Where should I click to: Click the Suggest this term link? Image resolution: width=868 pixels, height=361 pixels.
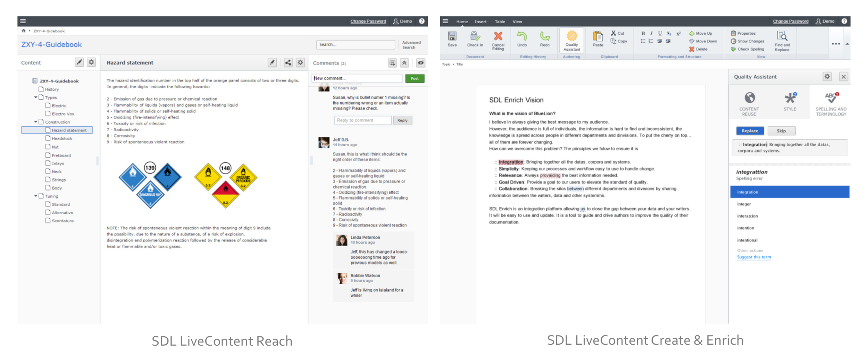754,257
